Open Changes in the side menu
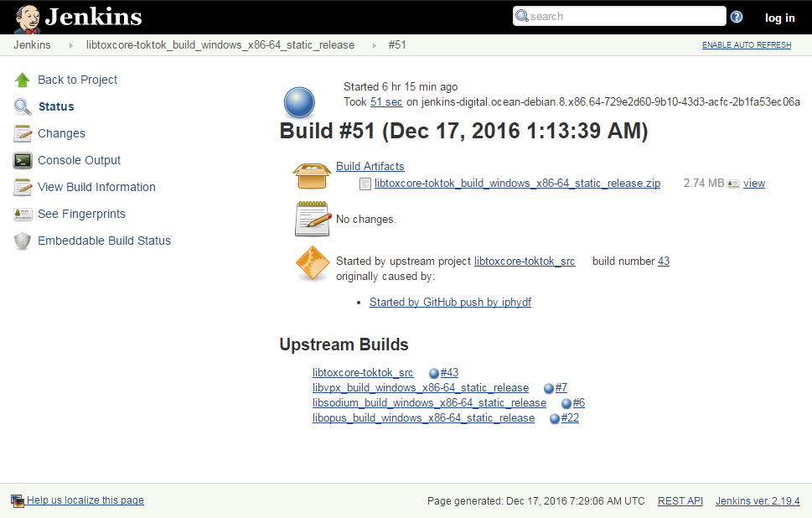 coord(62,133)
